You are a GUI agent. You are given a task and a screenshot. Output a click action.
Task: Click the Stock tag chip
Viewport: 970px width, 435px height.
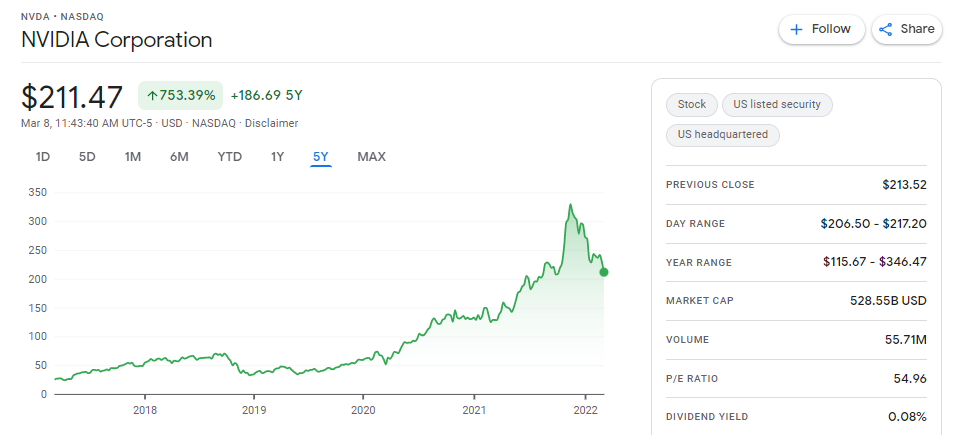[x=692, y=105]
